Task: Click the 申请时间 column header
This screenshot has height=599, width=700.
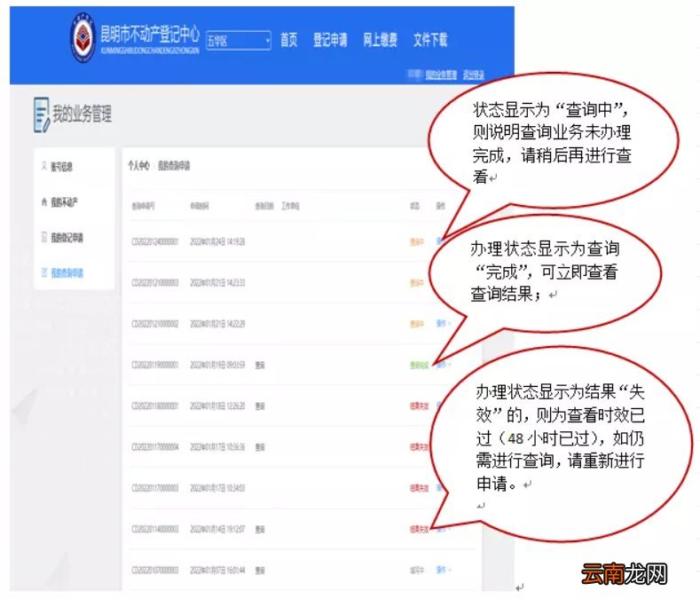Action: [x=199, y=206]
